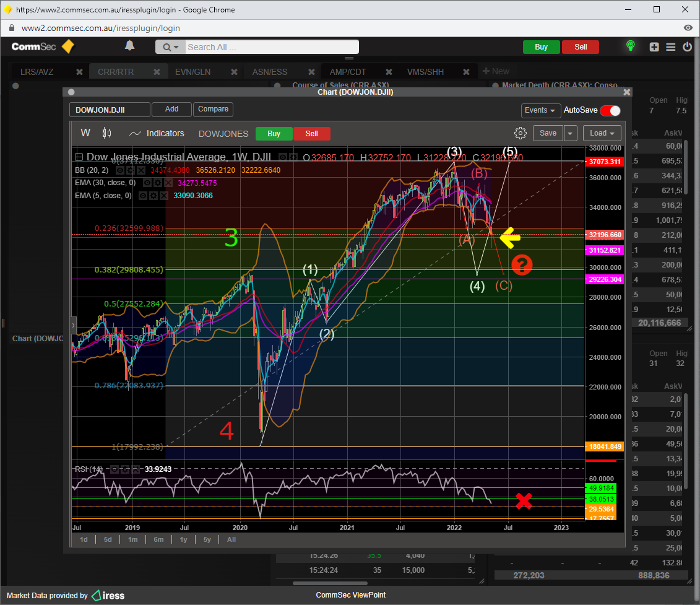The image size is (700, 605).
Task: Close the CRR/RTR tab
Action: [x=157, y=72]
